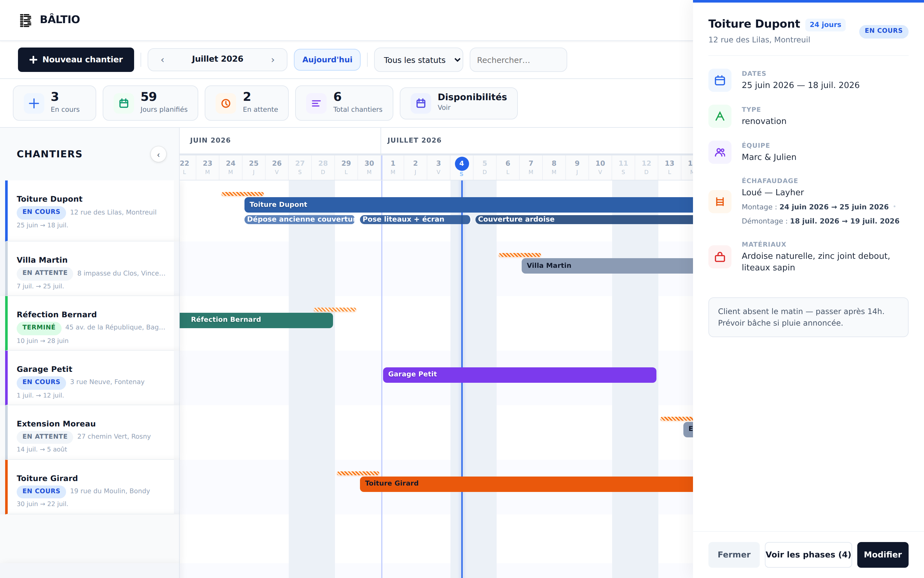
Task: Click the scaffold stripe above Toiture Girard bar
Action: click(358, 473)
